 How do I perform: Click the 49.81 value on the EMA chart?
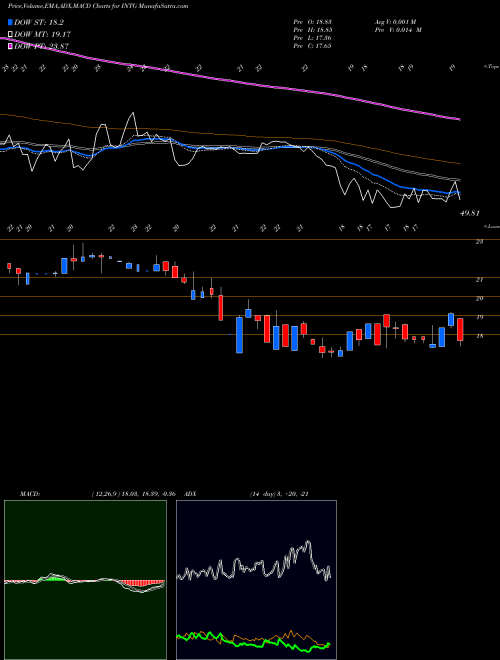point(470,213)
